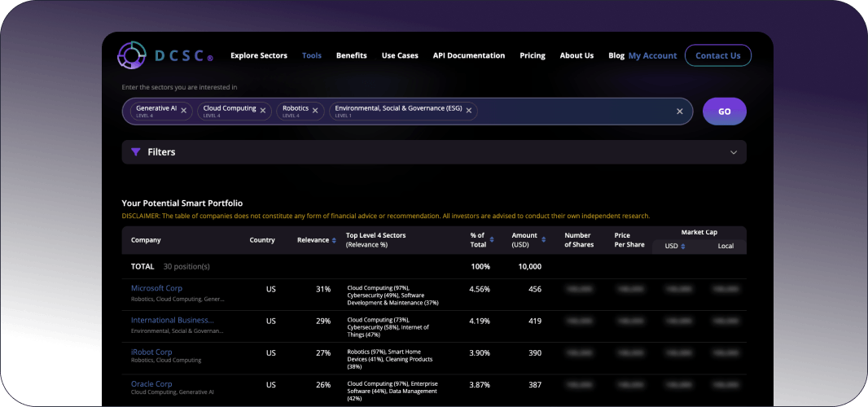Remove the Generative AI sector tag
Screen dimensions: 868x407
pos(184,111)
